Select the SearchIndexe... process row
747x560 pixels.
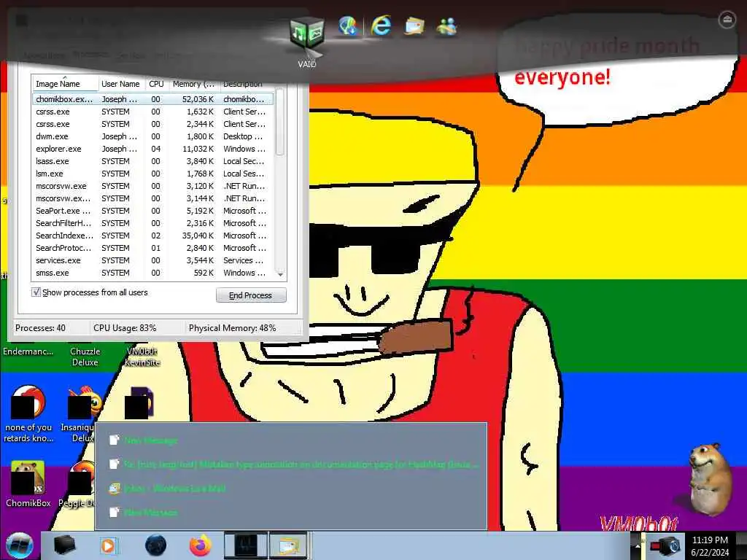(x=153, y=236)
